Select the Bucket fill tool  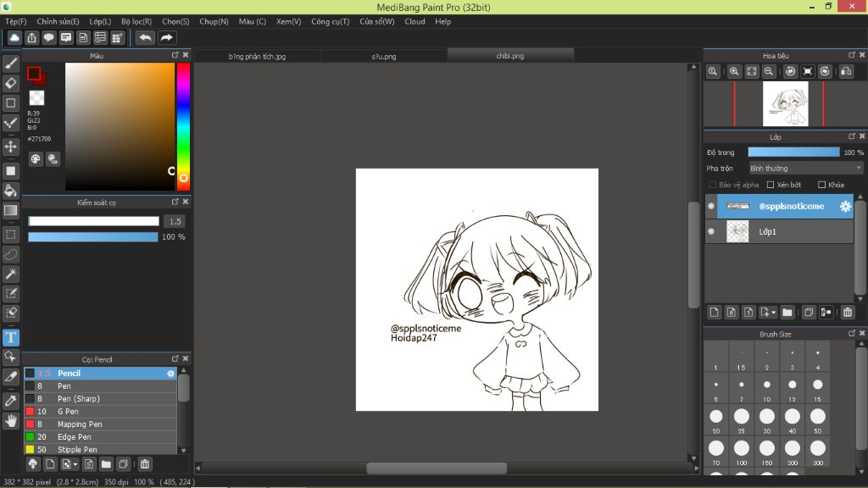click(x=10, y=191)
